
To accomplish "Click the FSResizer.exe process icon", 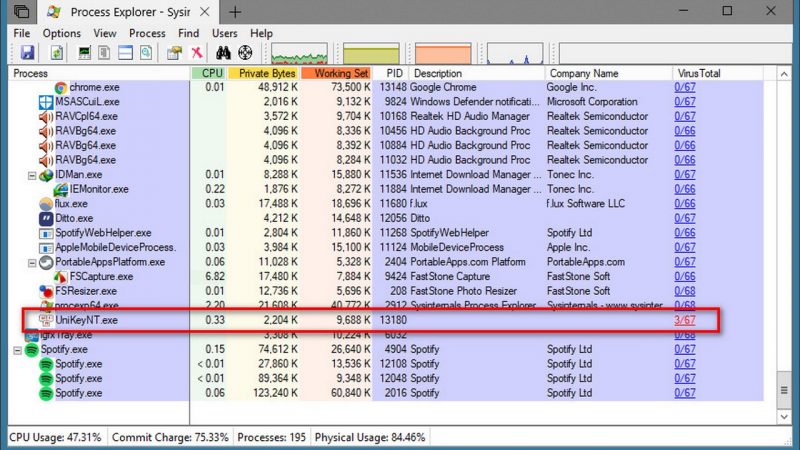I will (46, 291).
